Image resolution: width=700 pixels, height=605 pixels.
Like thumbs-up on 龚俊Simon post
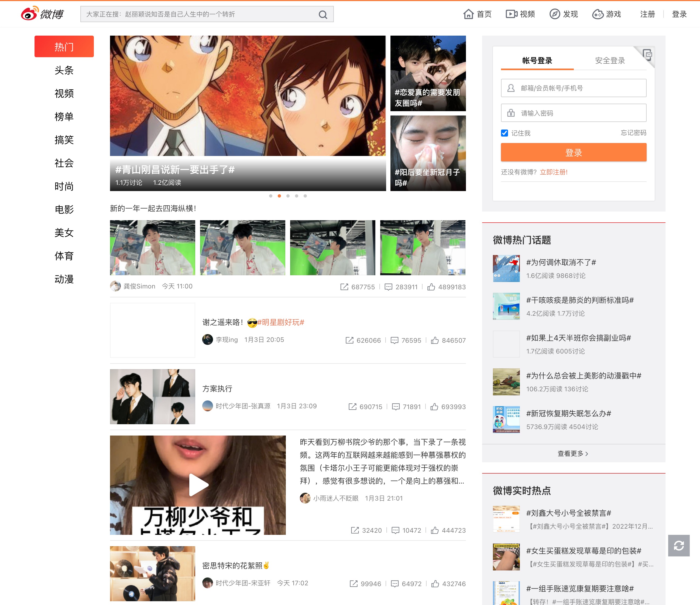coord(431,287)
